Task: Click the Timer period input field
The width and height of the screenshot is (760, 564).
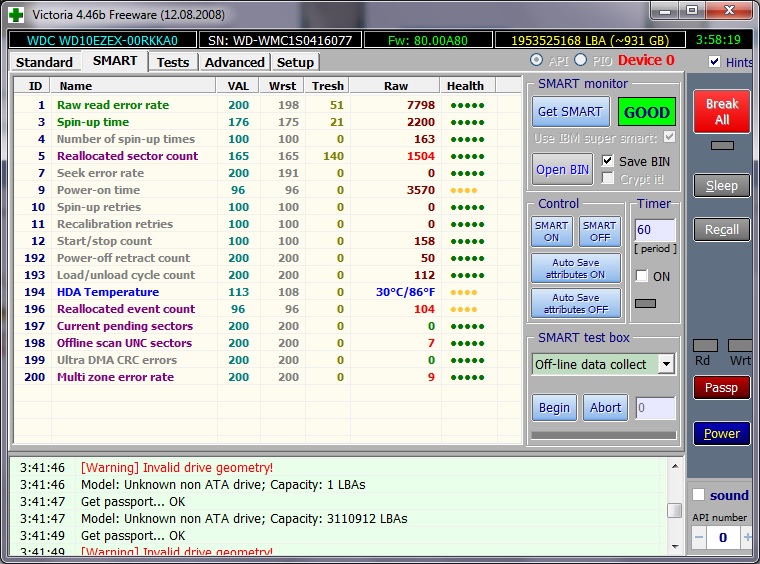Action: tap(655, 230)
